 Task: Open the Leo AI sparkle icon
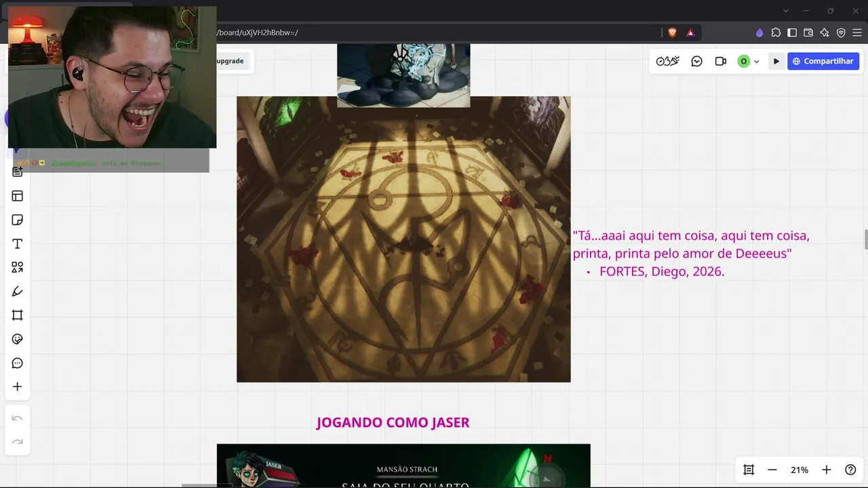click(825, 33)
